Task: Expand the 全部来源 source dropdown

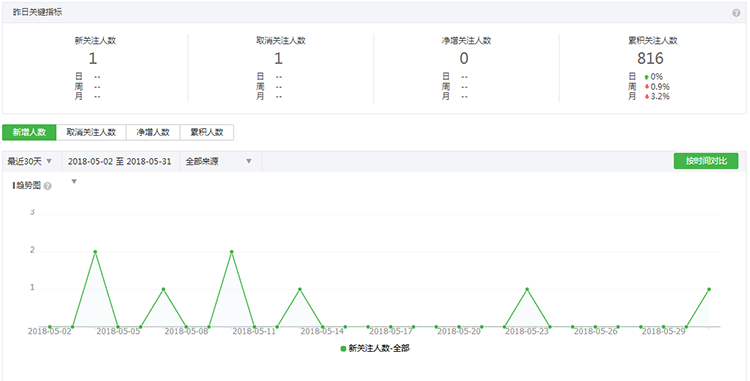Action: coord(219,162)
